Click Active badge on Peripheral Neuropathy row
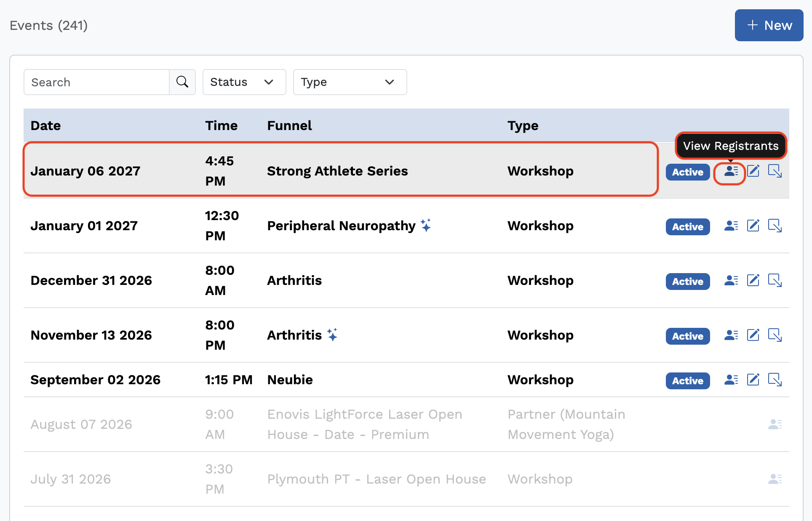This screenshot has height=521, width=812. pos(688,227)
